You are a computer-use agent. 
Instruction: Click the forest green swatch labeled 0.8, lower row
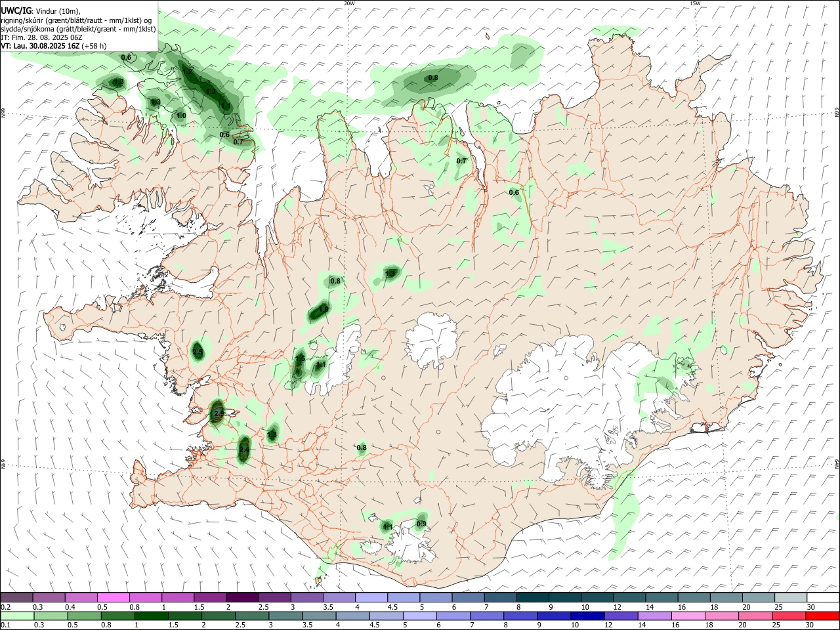118,616
